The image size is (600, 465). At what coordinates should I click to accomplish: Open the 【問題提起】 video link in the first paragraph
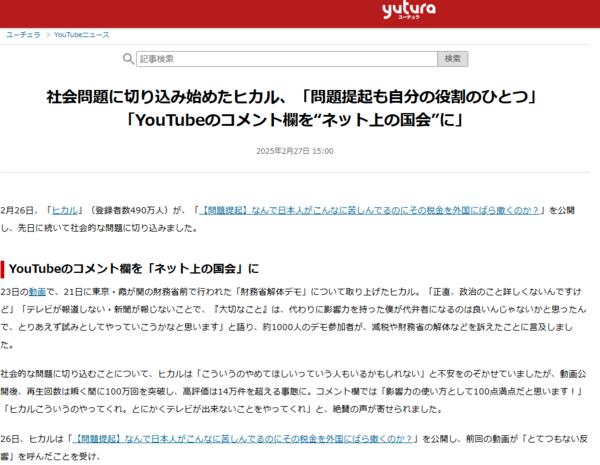pos(369,210)
